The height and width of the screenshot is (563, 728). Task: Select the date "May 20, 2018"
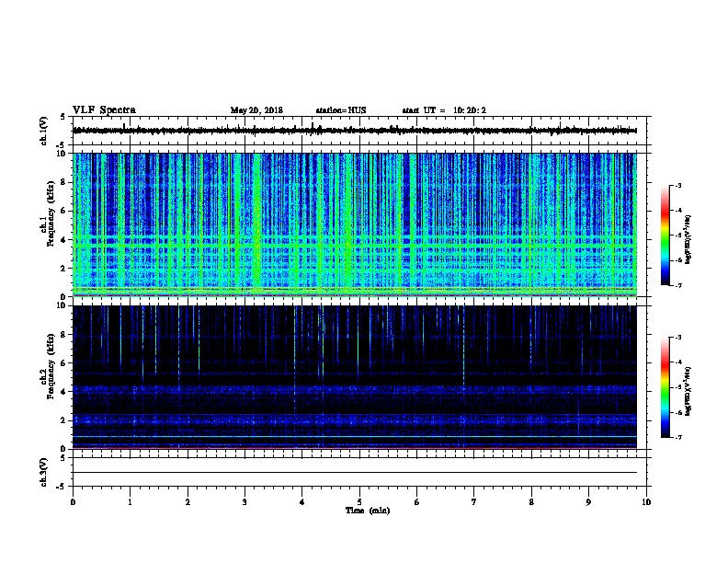pyautogui.click(x=256, y=110)
